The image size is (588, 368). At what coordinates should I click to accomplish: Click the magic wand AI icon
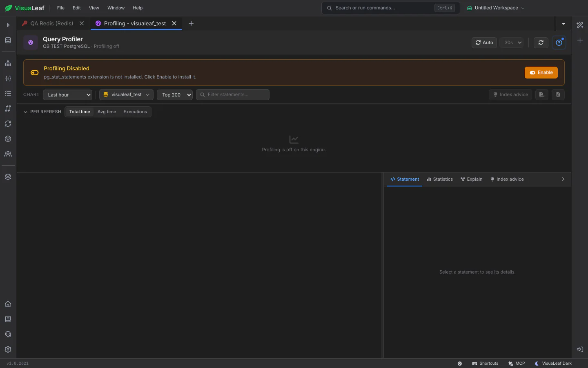[580, 25]
